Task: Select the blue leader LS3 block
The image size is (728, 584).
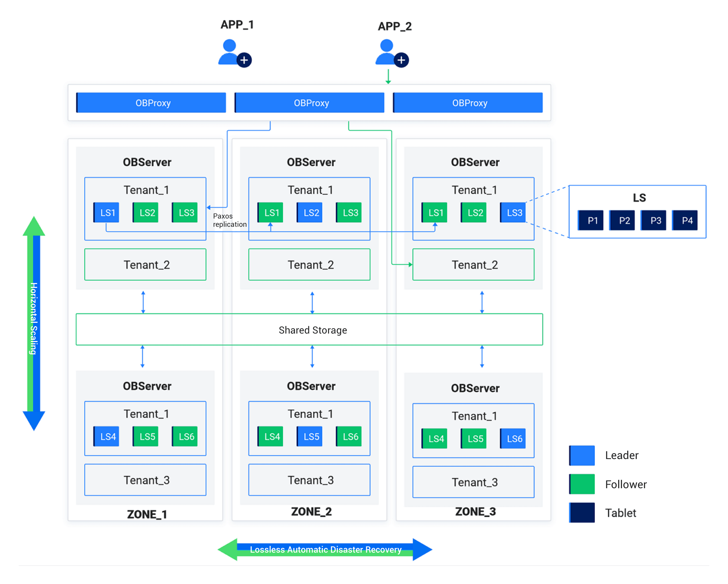Action: [x=513, y=212]
